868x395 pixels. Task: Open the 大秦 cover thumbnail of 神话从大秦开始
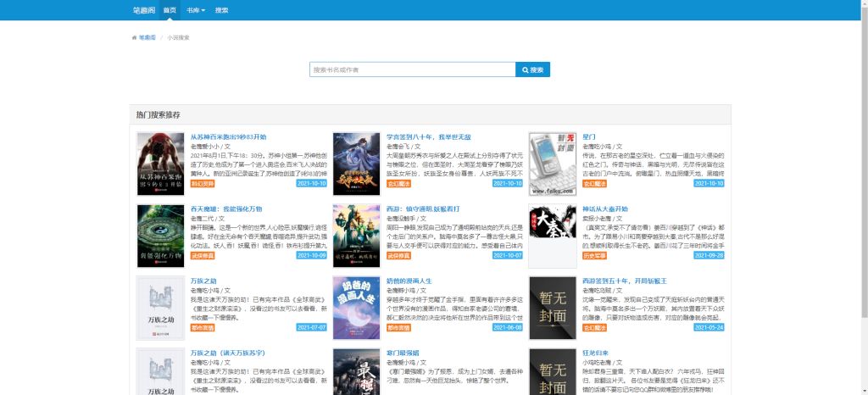point(553,236)
